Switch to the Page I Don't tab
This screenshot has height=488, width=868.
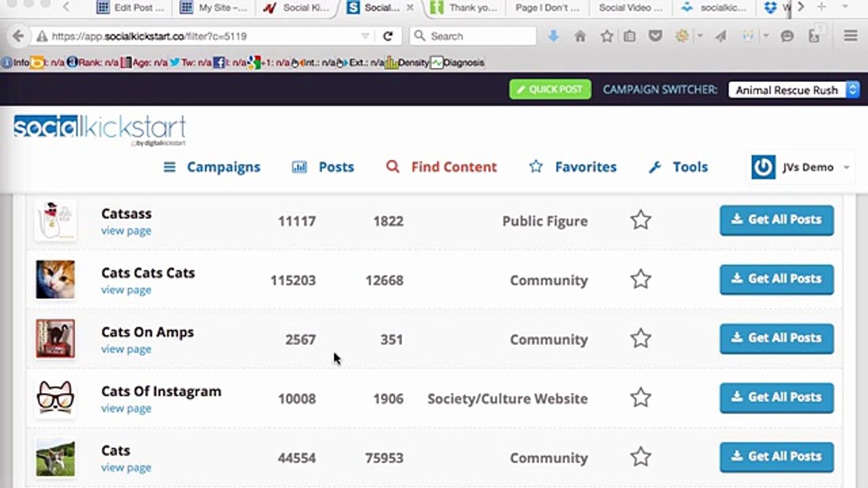coord(547,7)
